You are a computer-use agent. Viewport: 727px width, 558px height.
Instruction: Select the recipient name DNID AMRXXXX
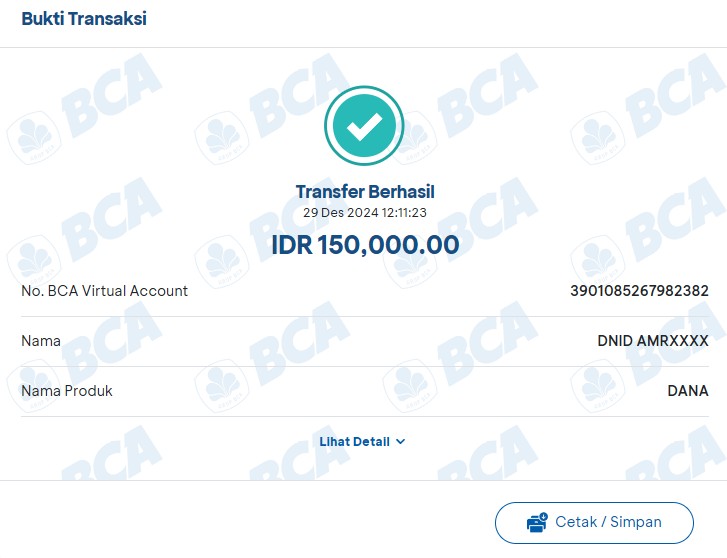coord(653,341)
